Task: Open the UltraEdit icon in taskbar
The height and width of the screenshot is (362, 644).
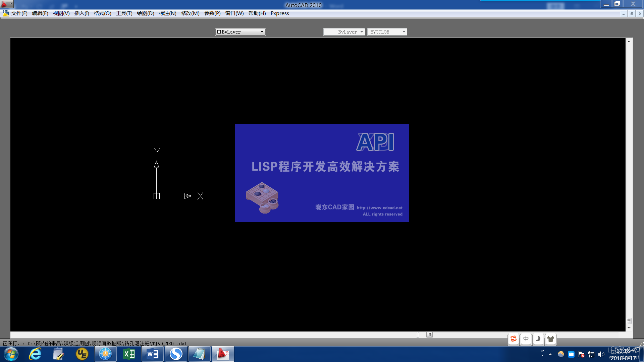Action: (x=82, y=354)
